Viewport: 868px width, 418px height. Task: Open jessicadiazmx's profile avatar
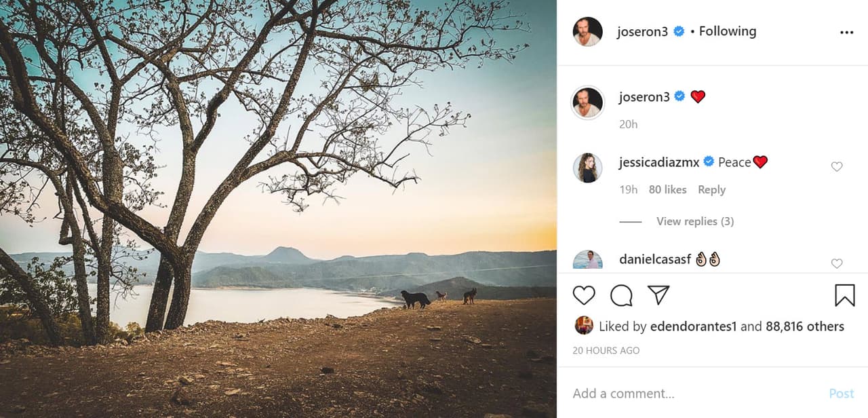click(x=587, y=168)
